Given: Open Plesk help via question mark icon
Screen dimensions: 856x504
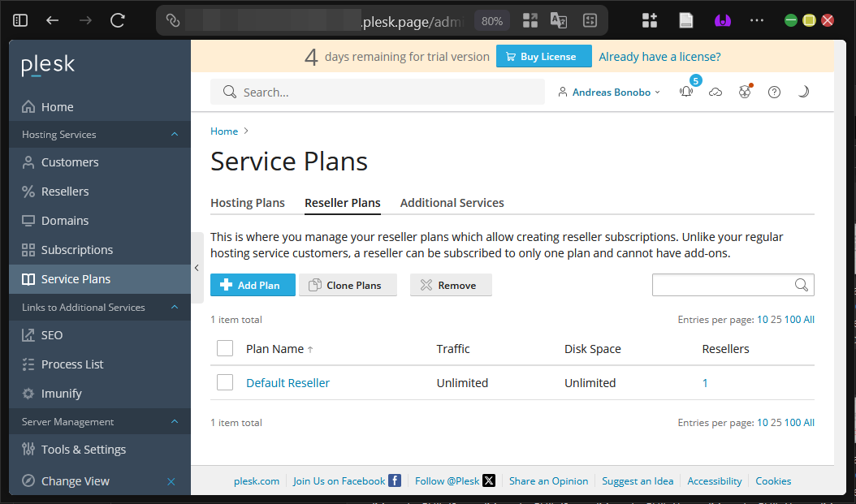Looking at the screenshot, I should [x=774, y=92].
